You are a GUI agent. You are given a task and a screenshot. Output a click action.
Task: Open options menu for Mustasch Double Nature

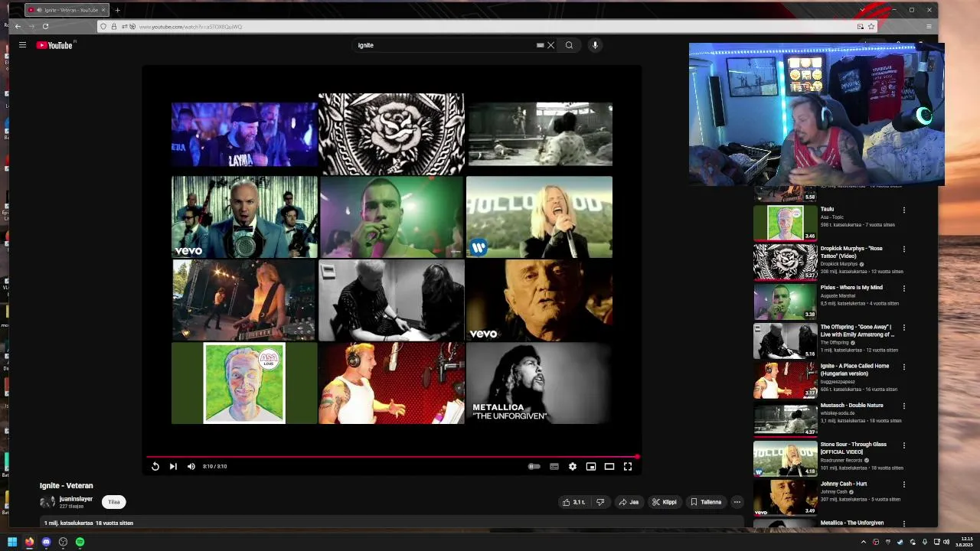(904, 406)
